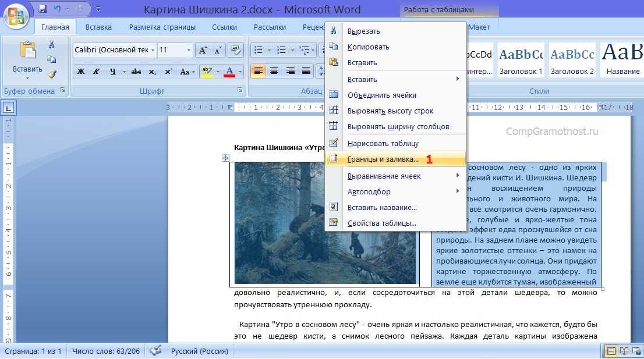Click the Format Painter brush icon

(x=52, y=74)
